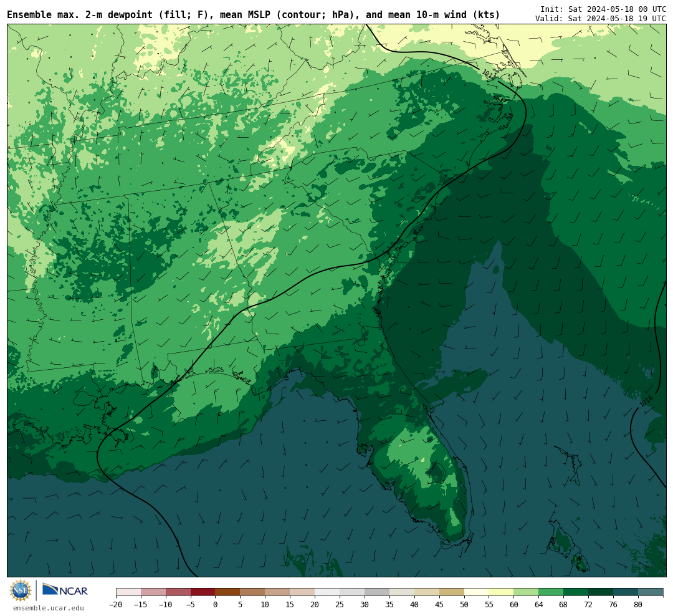673x616 pixels.
Task: Pick the colorbar swatch between 40 and 45
Action: [427, 592]
